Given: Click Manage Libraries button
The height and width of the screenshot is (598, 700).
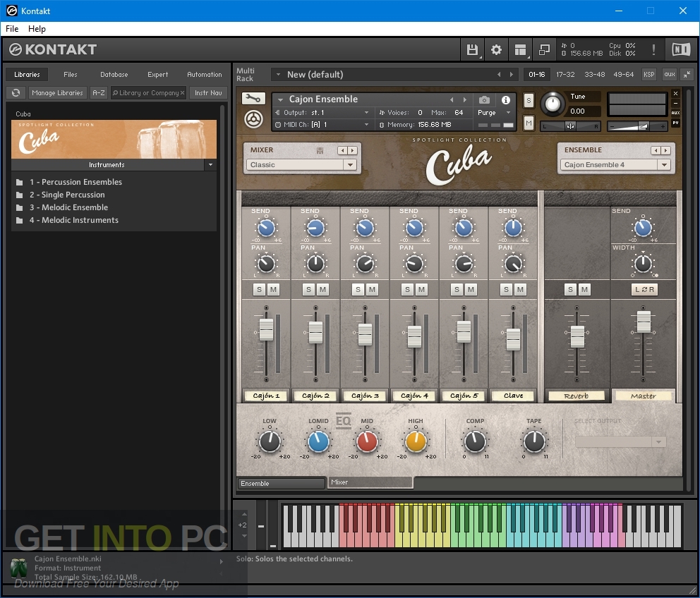Looking at the screenshot, I should [57, 93].
